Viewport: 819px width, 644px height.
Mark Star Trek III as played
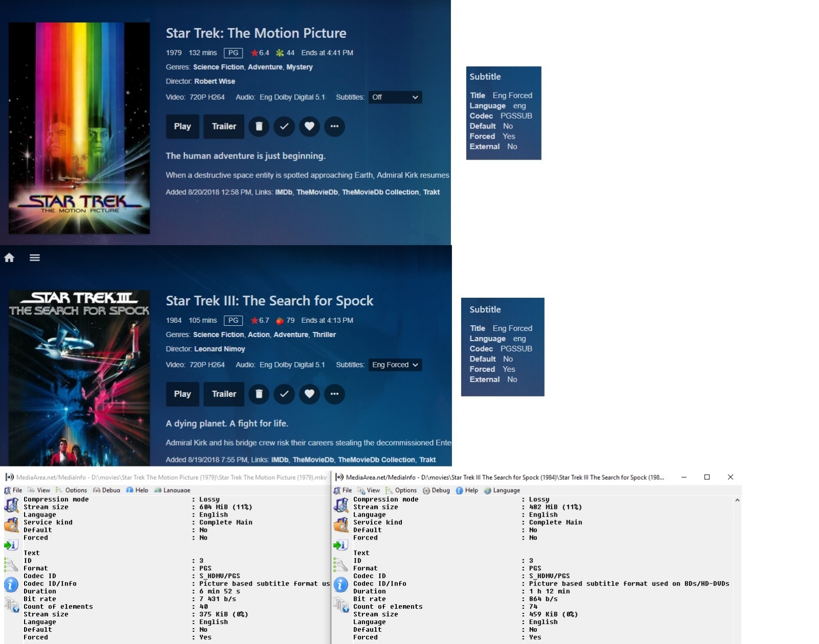284,394
